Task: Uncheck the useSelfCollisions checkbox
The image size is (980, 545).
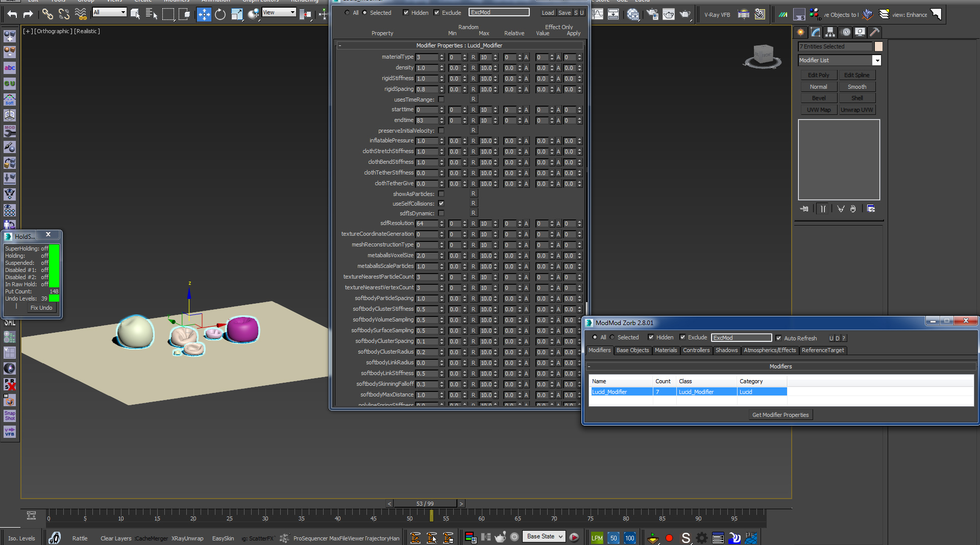Action: [x=442, y=204]
